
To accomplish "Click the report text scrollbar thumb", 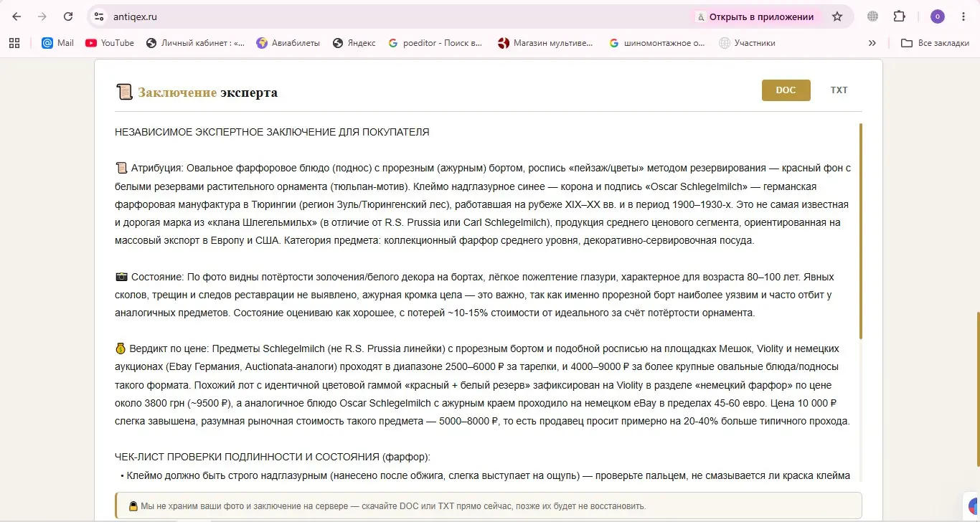I will click(x=860, y=231).
